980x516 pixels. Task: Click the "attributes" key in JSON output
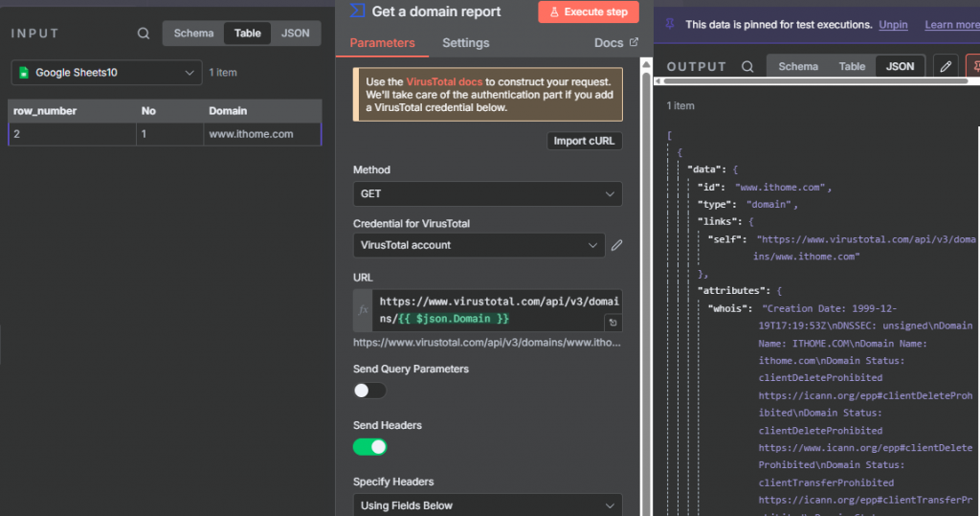tap(734, 290)
